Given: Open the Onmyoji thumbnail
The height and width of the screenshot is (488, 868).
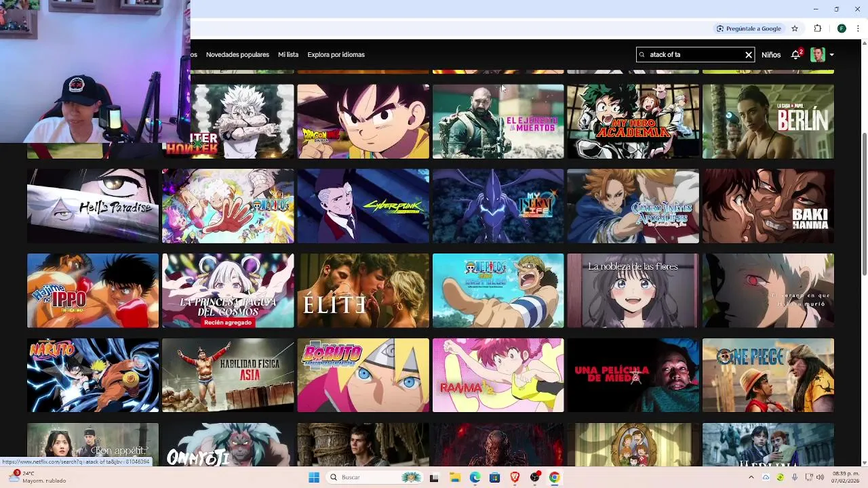Looking at the screenshot, I should tap(228, 445).
